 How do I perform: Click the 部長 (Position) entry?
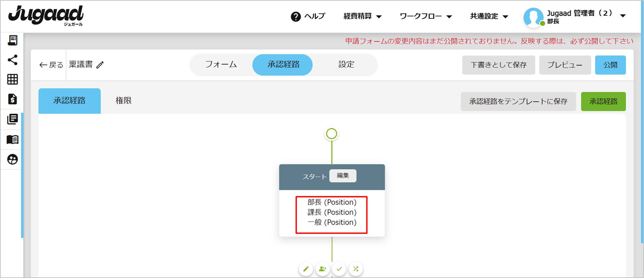click(x=332, y=202)
